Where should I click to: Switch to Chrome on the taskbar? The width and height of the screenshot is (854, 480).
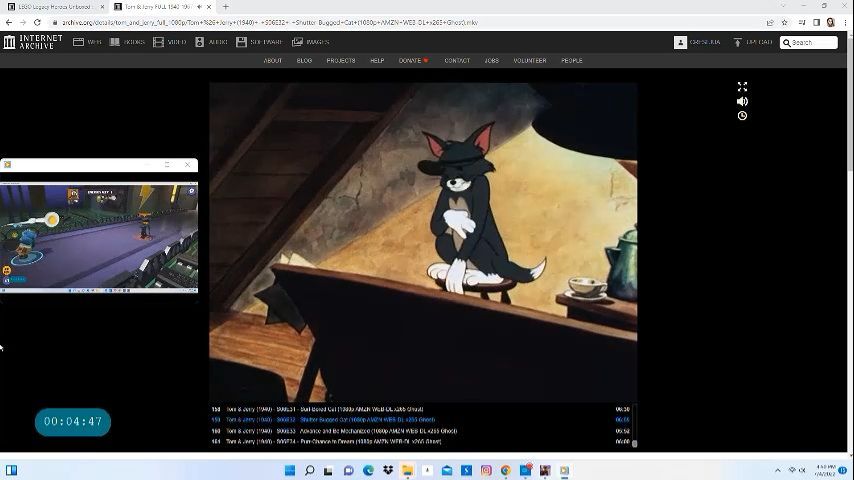505,470
